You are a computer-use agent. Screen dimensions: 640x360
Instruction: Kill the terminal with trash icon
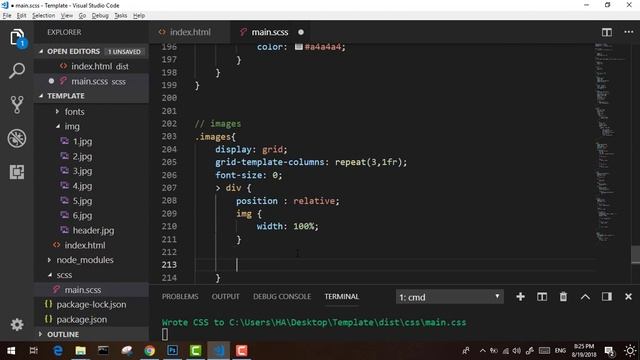point(563,297)
